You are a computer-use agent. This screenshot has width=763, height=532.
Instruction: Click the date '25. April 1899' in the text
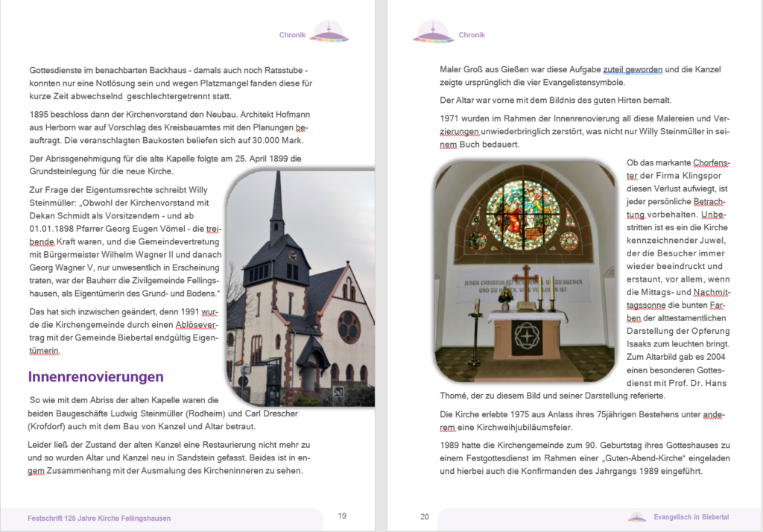pyautogui.click(x=261, y=159)
